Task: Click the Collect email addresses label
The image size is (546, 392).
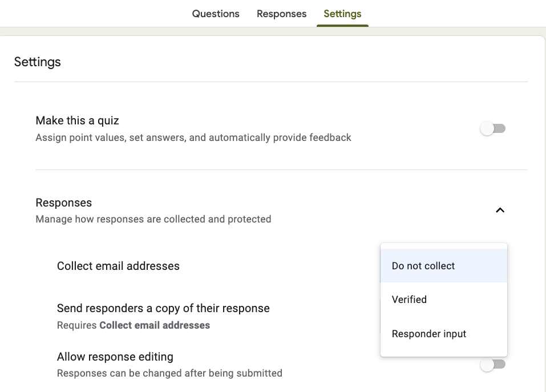Action: click(118, 266)
